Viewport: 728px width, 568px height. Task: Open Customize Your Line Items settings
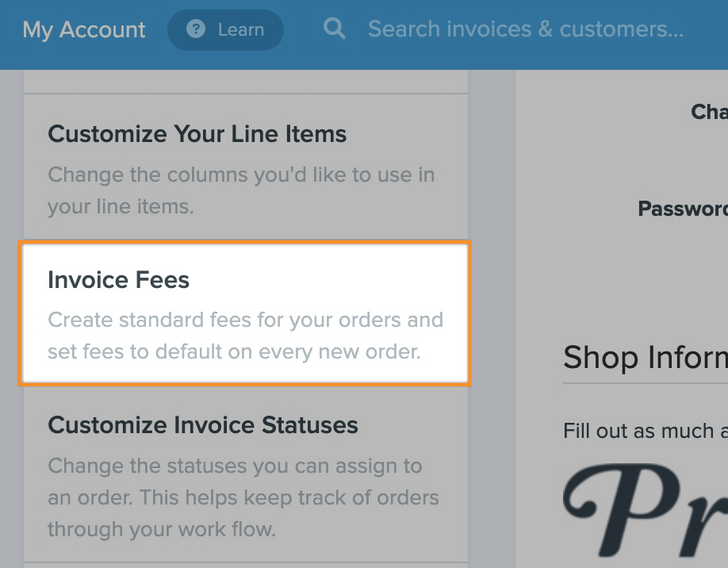246,167
